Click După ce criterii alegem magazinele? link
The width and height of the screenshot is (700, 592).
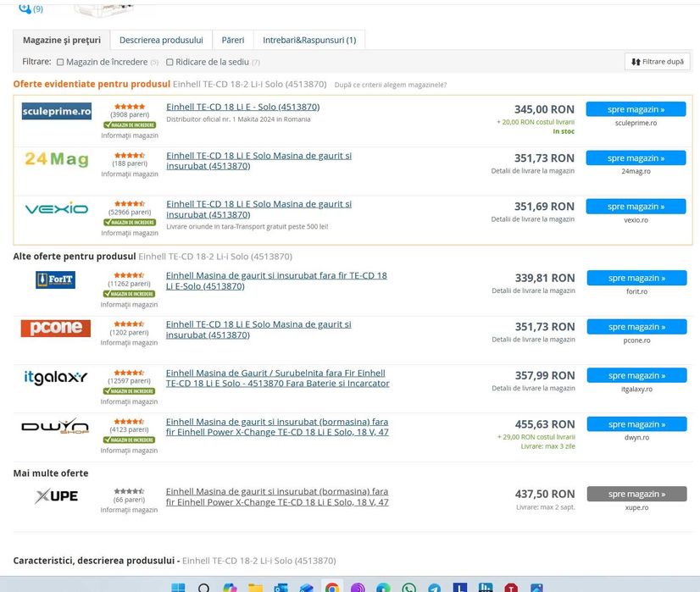click(390, 85)
